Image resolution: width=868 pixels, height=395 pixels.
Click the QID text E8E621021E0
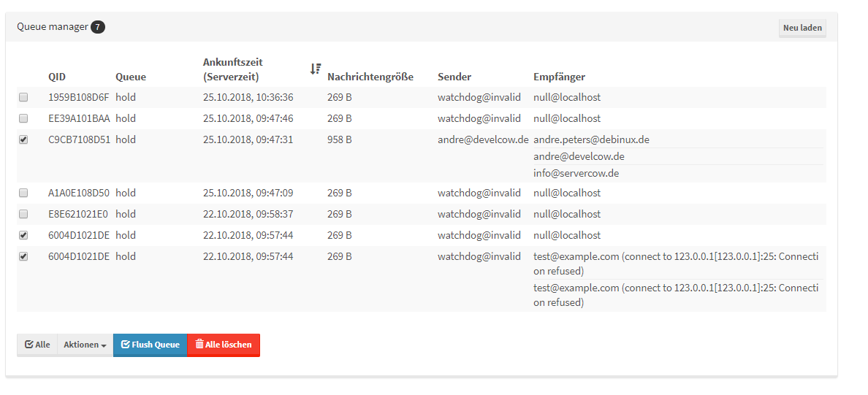[78, 214]
